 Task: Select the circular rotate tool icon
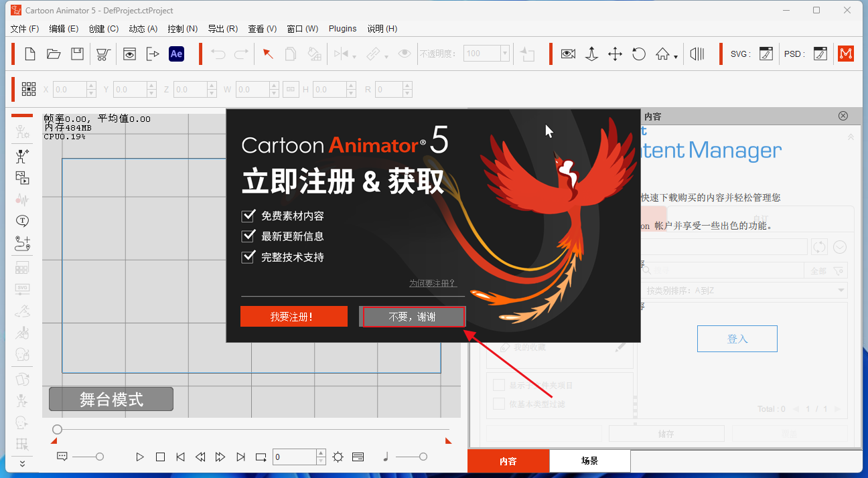point(639,54)
